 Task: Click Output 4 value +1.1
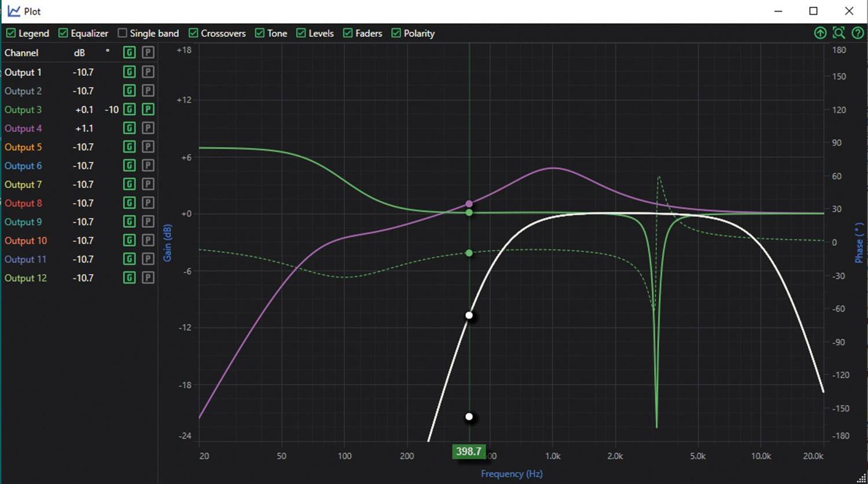click(x=84, y=128)
